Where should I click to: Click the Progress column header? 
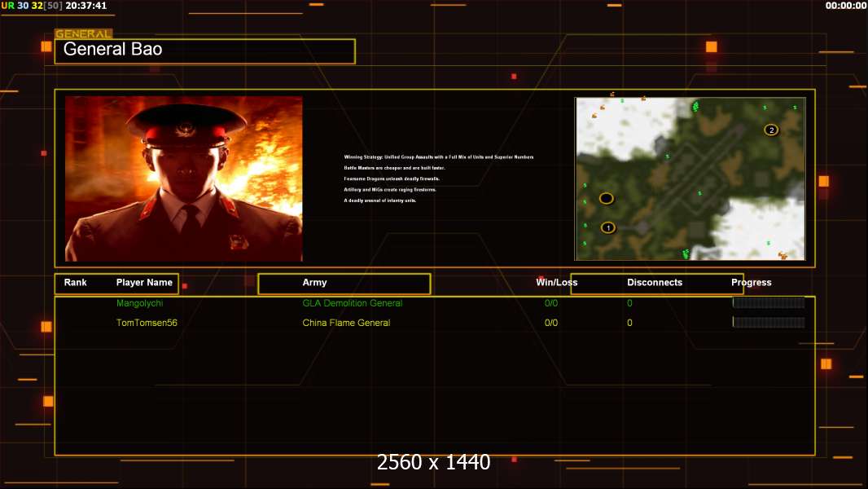click(x=751, y=283)
